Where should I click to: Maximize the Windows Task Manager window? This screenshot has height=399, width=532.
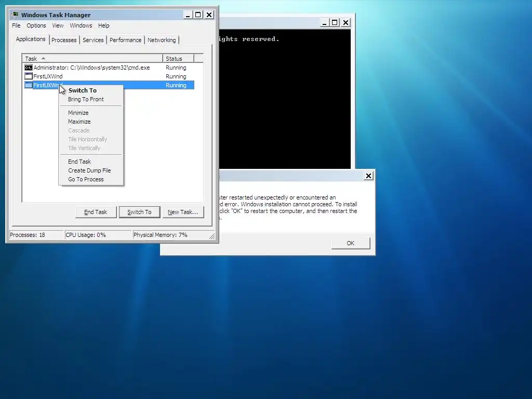(198, 15)
